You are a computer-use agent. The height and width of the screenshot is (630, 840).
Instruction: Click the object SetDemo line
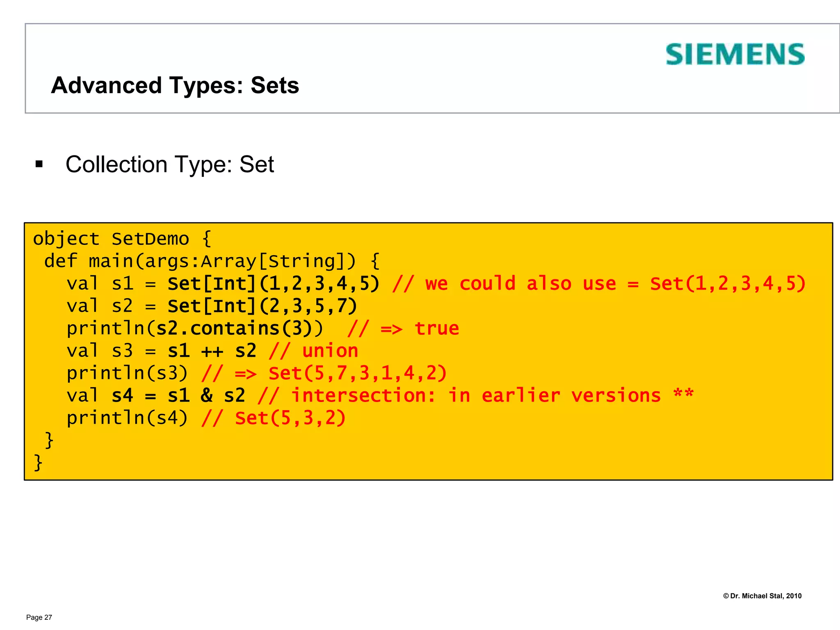coord(122,239)
